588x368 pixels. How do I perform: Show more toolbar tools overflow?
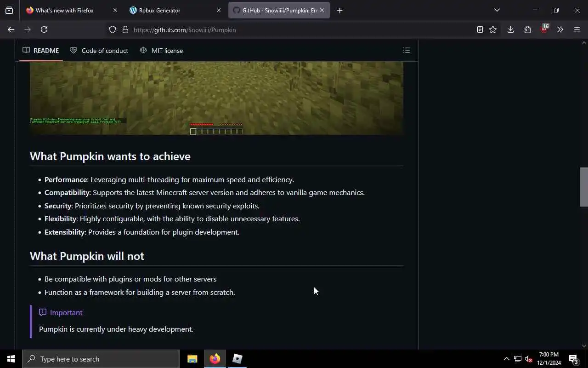(560, 29)
